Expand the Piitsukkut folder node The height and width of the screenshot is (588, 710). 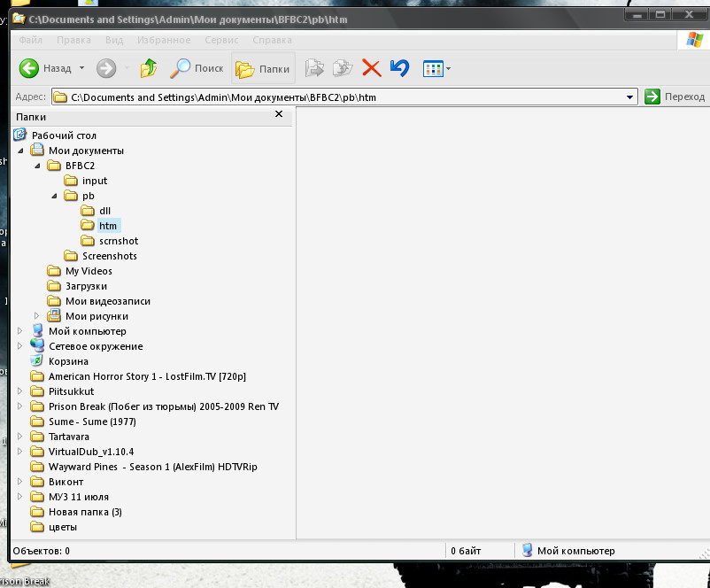(20, 391)
